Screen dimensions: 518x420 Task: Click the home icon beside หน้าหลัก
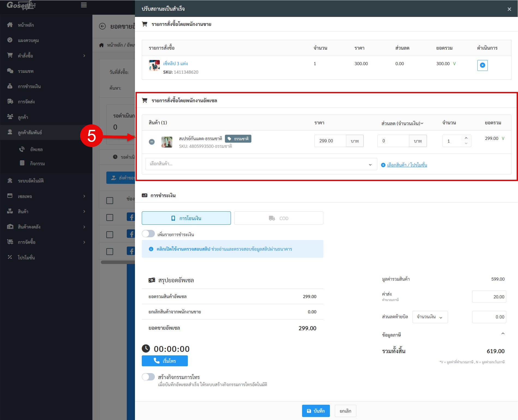[10, 25]
